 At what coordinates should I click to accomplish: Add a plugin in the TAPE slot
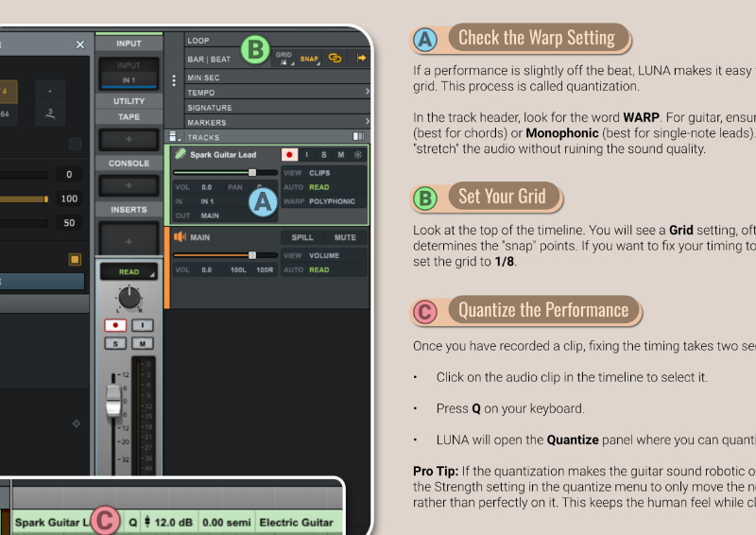pos(129,139)
